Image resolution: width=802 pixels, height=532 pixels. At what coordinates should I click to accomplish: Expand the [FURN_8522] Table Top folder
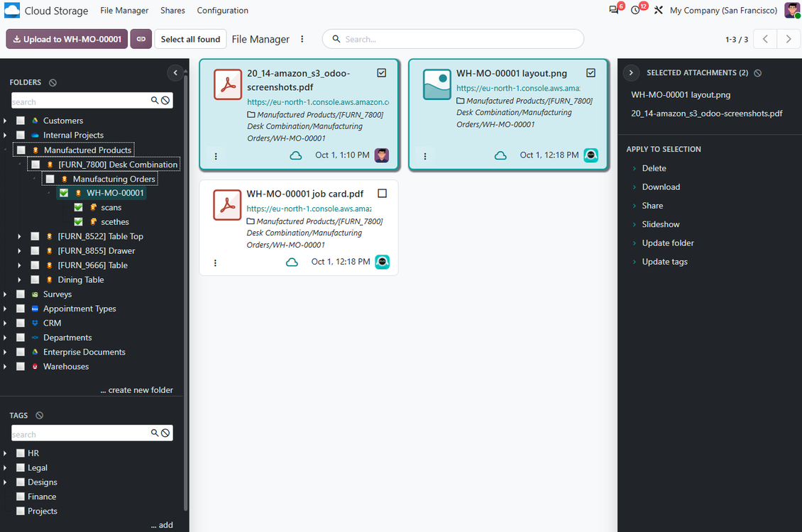point(19,237)
